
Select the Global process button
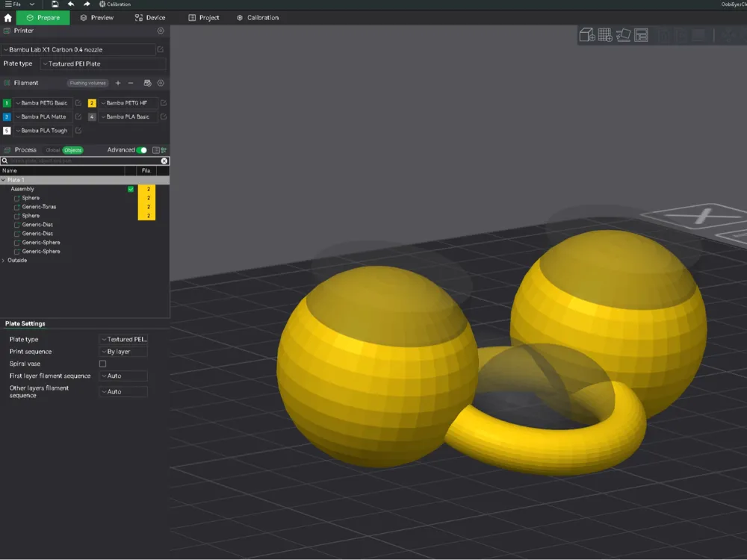pyautogui.click(x=52, y=150)
